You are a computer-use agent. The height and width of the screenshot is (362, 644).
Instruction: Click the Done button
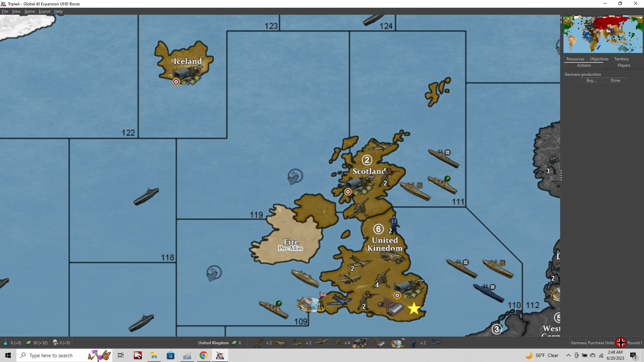[615, 80]
